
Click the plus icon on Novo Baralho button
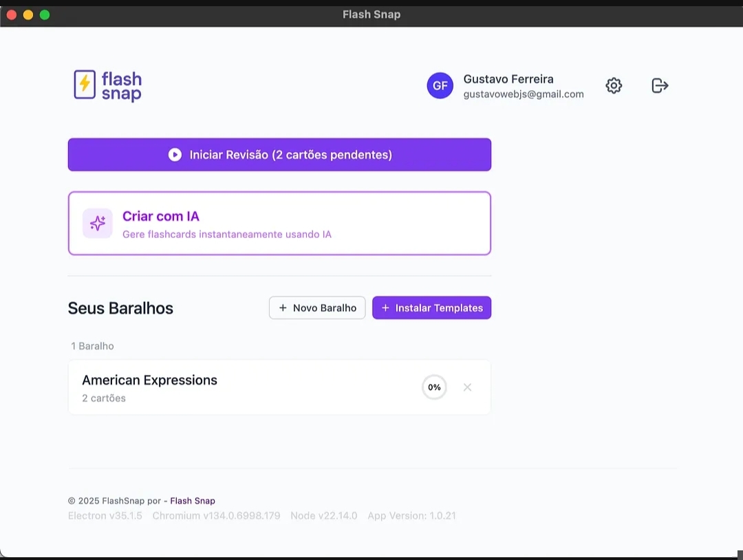[283, 308]
